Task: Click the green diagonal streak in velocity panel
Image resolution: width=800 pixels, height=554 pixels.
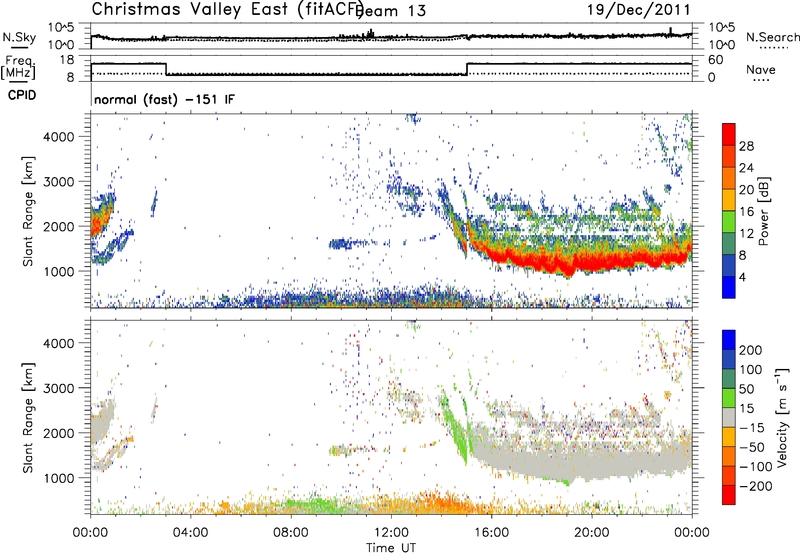Action: [456, 426]
